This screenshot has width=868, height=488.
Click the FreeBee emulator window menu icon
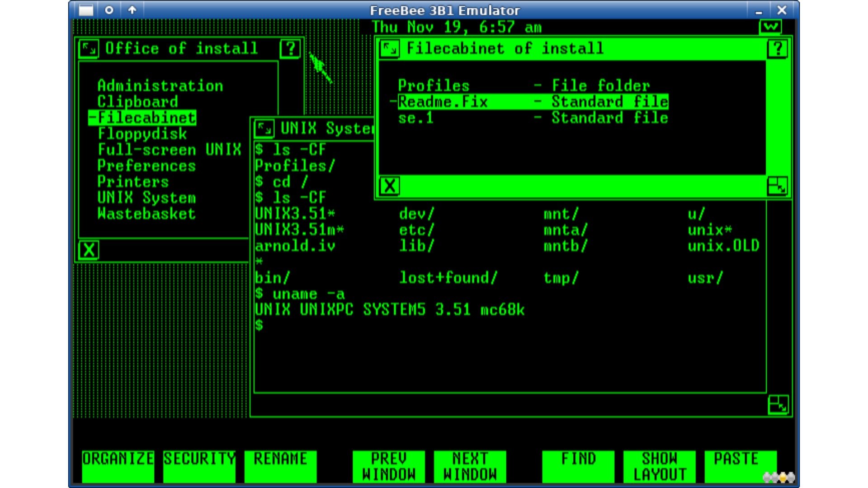point(86,10)
